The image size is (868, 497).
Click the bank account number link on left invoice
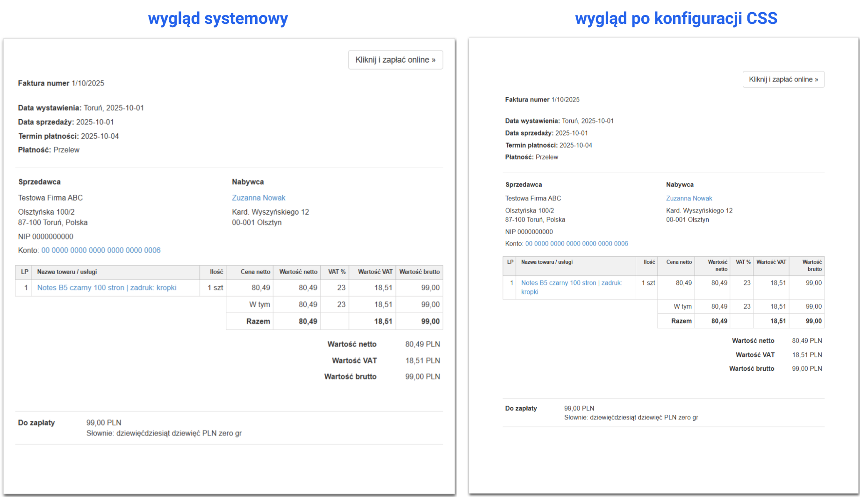[100, 250]
